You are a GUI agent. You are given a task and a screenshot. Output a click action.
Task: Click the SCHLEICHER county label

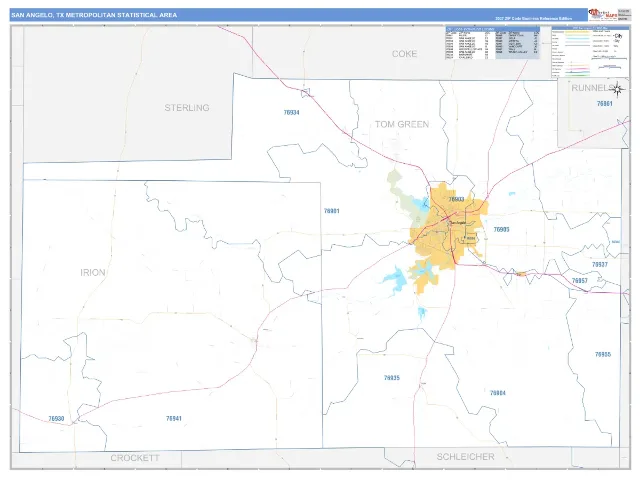(x=466, y=457)
